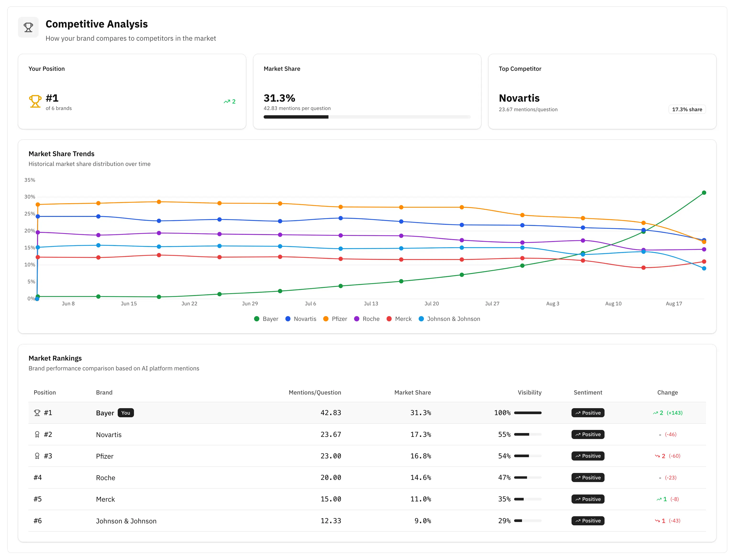Click the Positive badge in Bayer's row
This screenshot has height=560, width=733.
coord(588,413)
